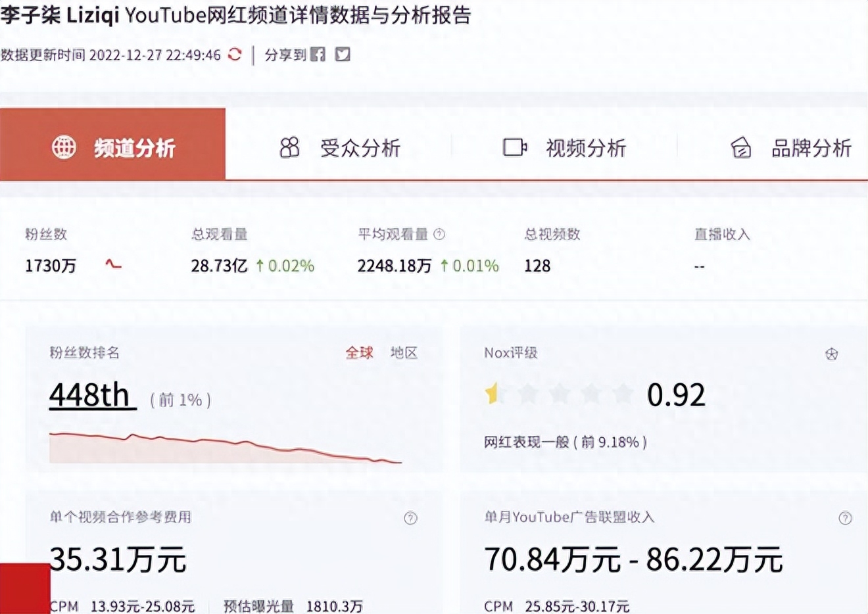Screen dimensions: 868x614
Task: Click the 粉丝数排名 heading
Action: tap(85, 353)
